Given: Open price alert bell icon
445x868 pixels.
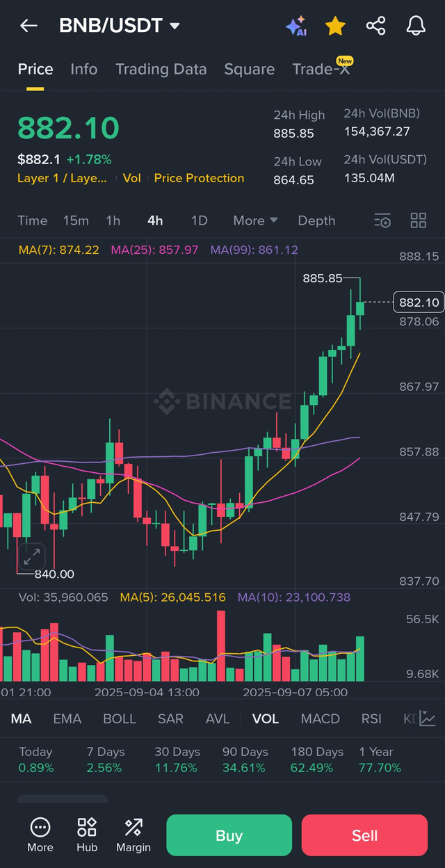Looking at the screenshot, I should tap(416, 26).
